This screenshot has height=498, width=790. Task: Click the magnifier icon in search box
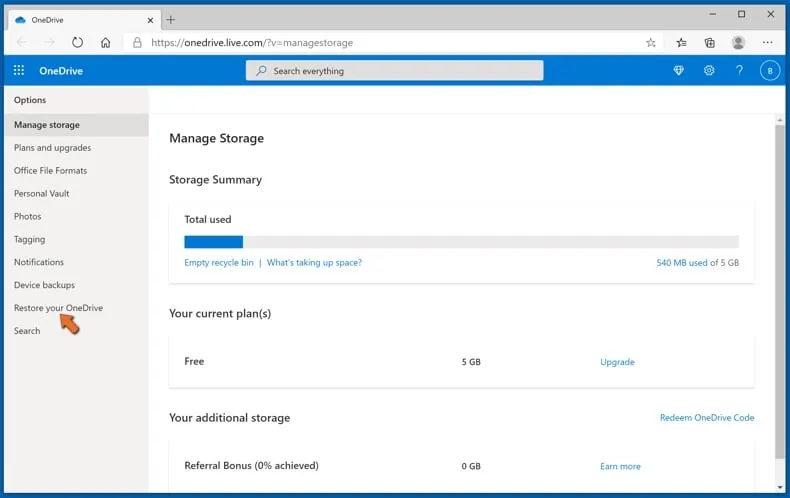261,71
